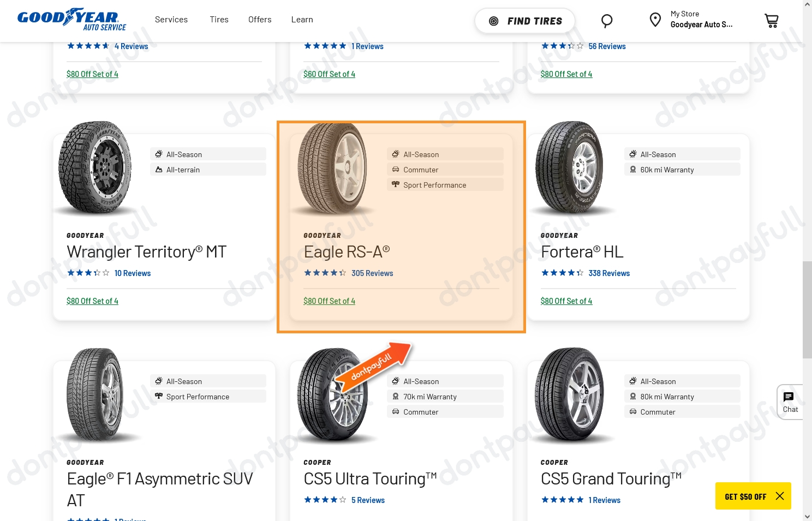Click the Wrangler Territory MT tire image

click(95, 167)
